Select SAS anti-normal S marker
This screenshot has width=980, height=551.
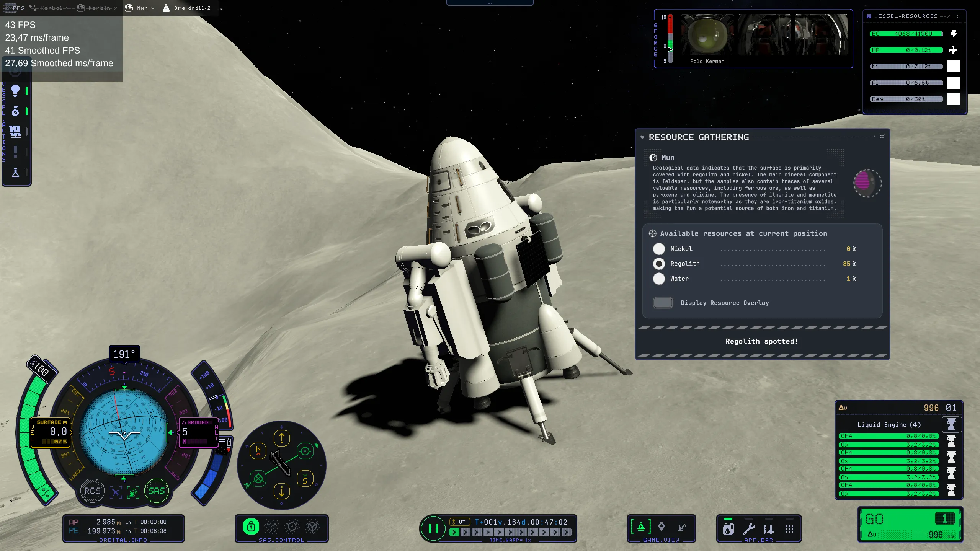[x=305, y=479]
